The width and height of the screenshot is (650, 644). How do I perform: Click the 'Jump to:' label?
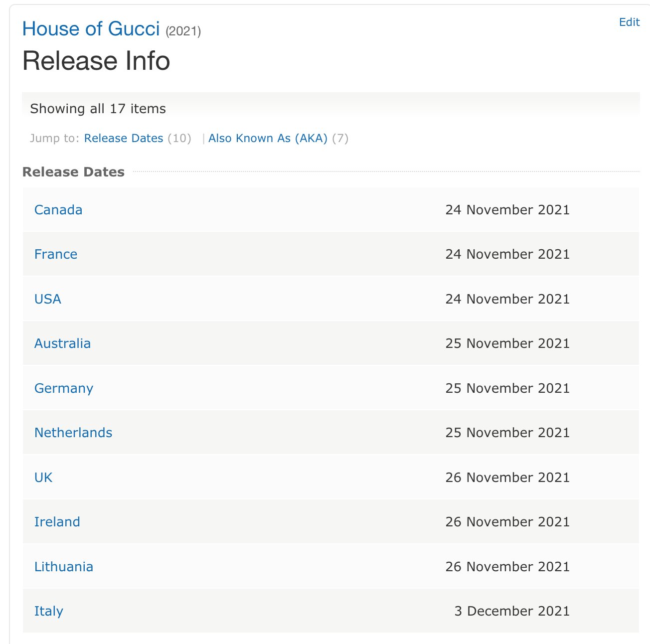click(x=55, y=138)
